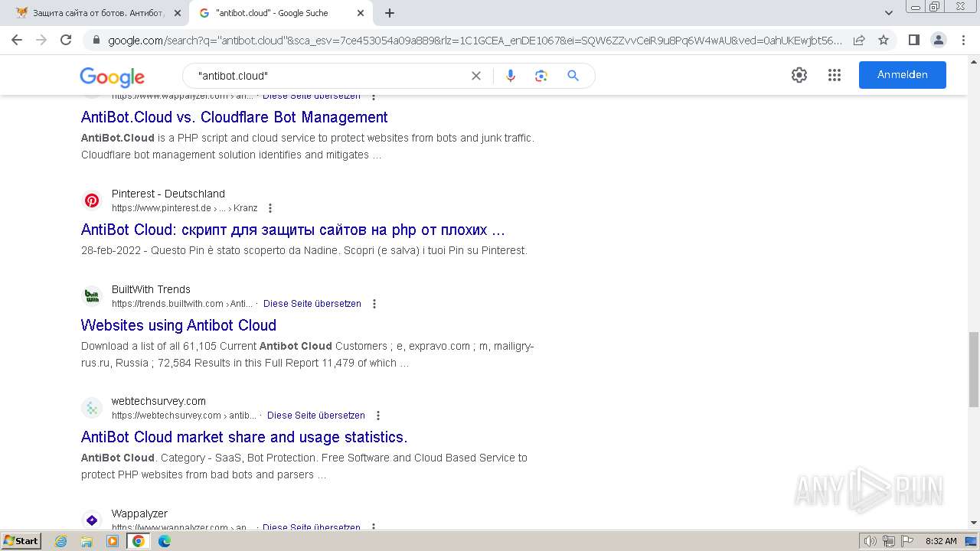Submit search with magnifier icon
980x551 pixels.
point(573,76)
